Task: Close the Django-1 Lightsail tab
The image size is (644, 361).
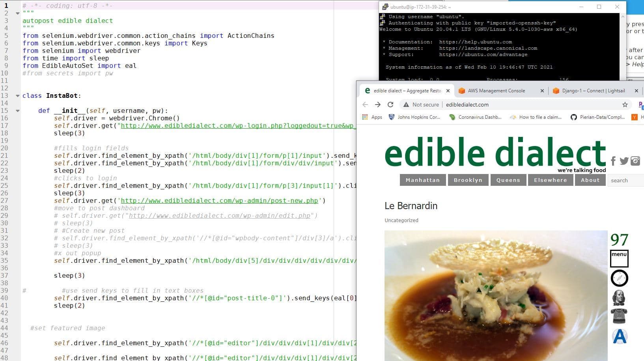Action: [636, 91]
